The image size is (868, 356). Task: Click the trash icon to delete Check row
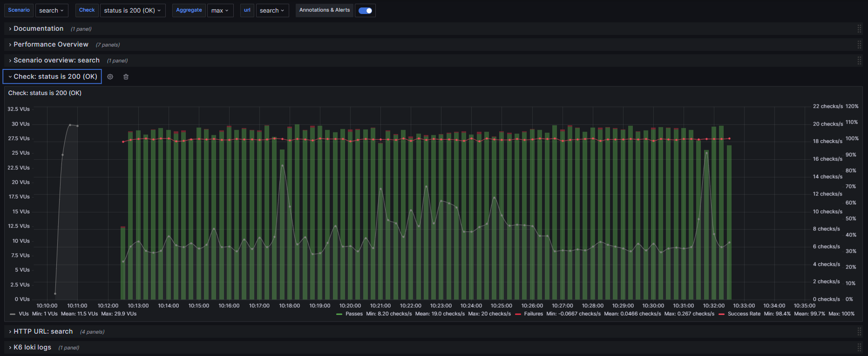coord(126,77)
